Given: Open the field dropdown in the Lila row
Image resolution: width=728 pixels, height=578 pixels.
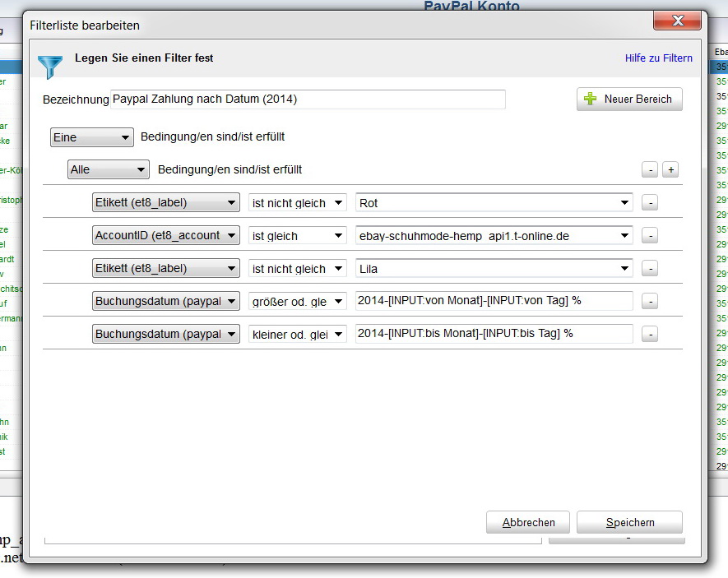Looking at the screenshot, I should (x=165, y=269).
